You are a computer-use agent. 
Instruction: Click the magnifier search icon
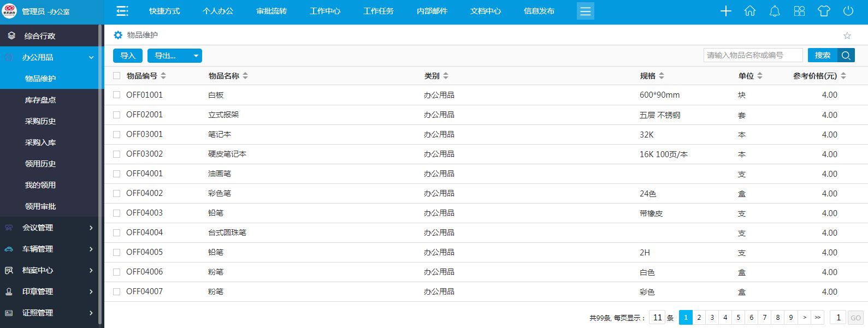click(x=846, y=55)
